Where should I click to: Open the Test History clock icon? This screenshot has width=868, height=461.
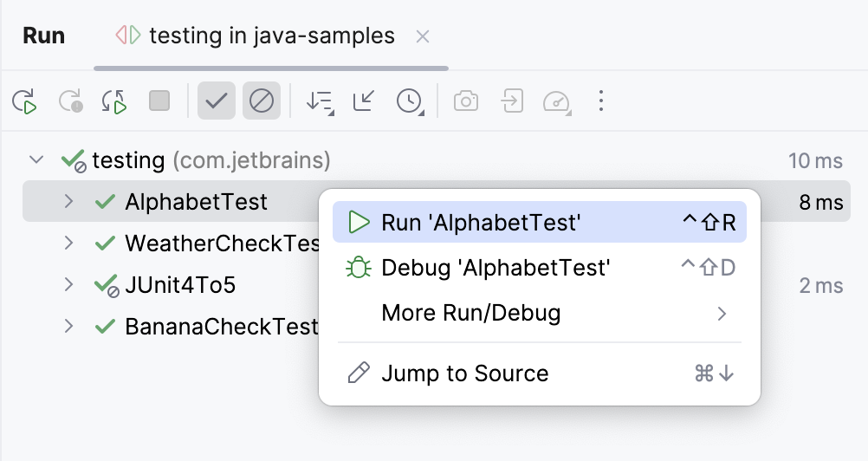[410, 101]
